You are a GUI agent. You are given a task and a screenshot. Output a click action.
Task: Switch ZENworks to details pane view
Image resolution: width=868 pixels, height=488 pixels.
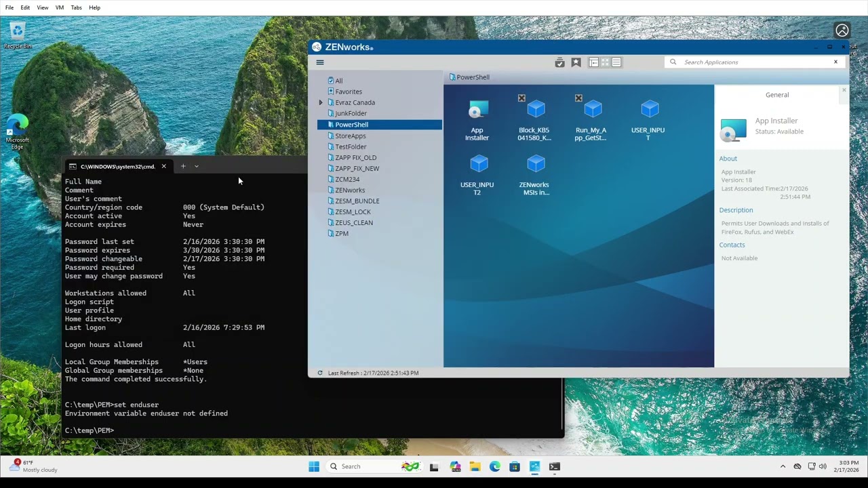pos(594,62)
